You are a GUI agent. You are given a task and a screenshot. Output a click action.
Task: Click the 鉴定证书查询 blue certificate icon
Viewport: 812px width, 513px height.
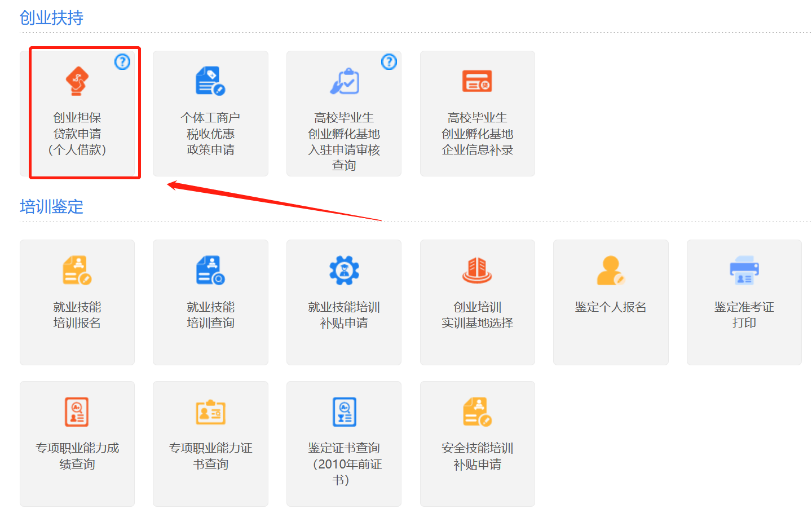pyautogui.click(x=344, y=412)
